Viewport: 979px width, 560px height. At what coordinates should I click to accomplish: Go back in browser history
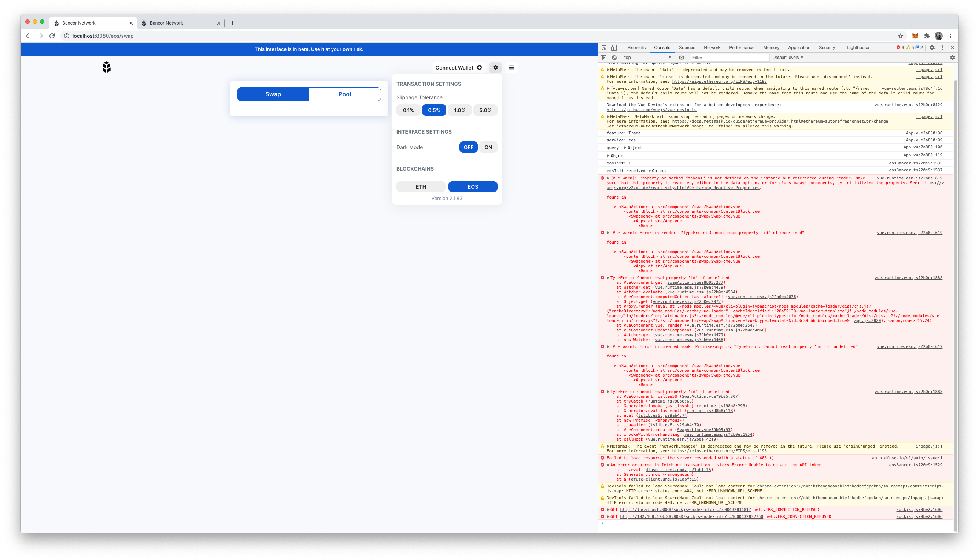click(29, 36)
